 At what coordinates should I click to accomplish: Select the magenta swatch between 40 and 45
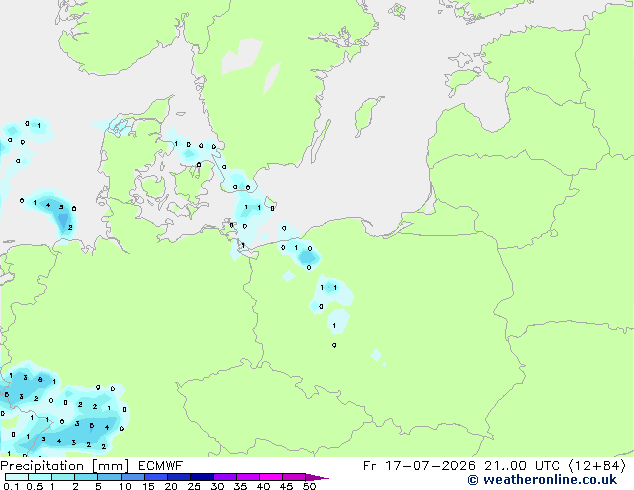(271, 477)
